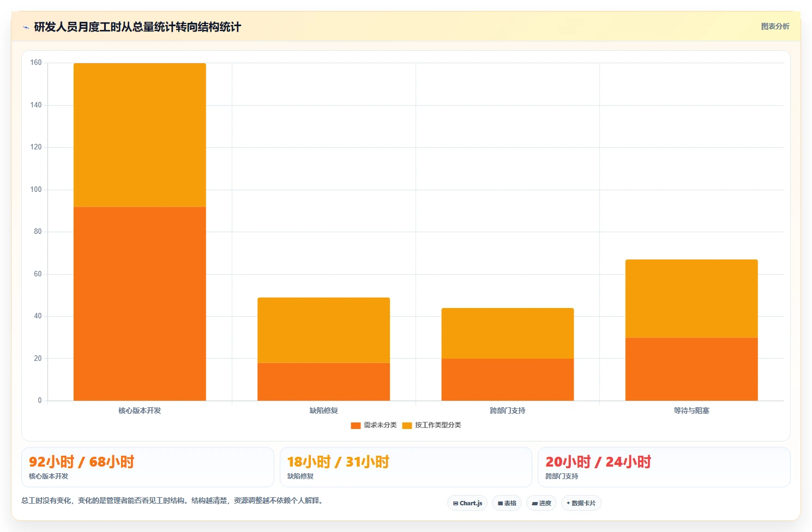Click the 表格 chip
Viewport: 812px width, 532px height.
click(507, 503)
